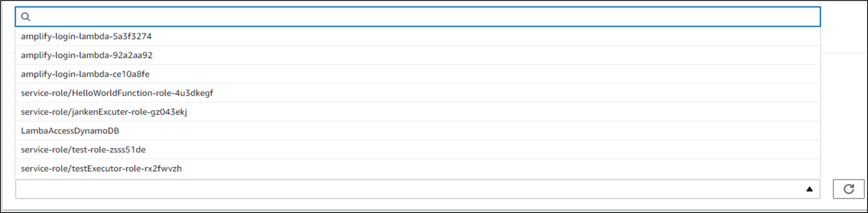Choose amplify-login-lambda-92a2aa92 from the list
This screenshot has height=213, width=868.
(87, 55)
